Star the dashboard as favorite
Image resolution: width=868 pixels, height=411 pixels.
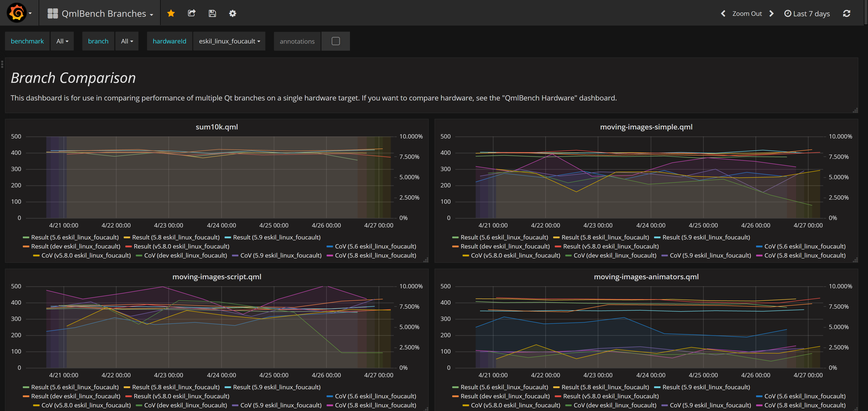point(171,14)
